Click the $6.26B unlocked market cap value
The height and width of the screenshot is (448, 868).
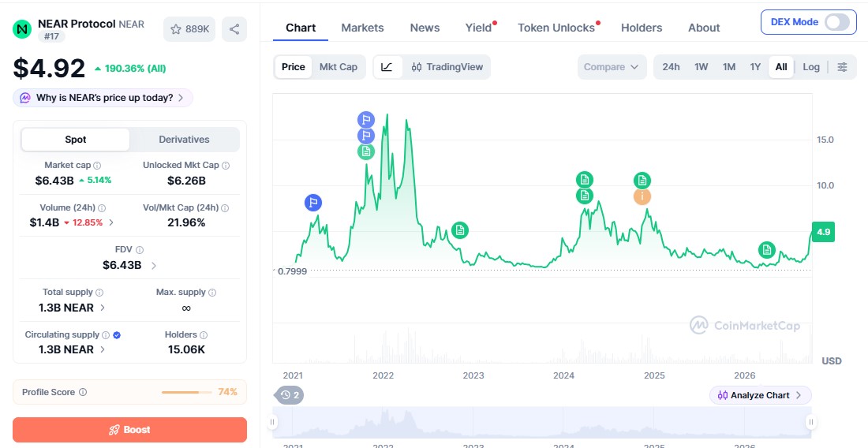tap(186, 181)
